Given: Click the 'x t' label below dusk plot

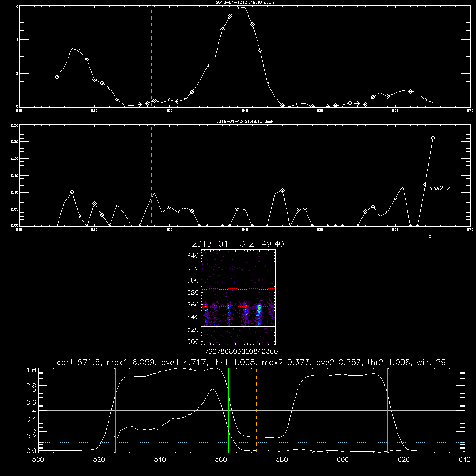Looking at the screenshot, I should pos(433,236).
